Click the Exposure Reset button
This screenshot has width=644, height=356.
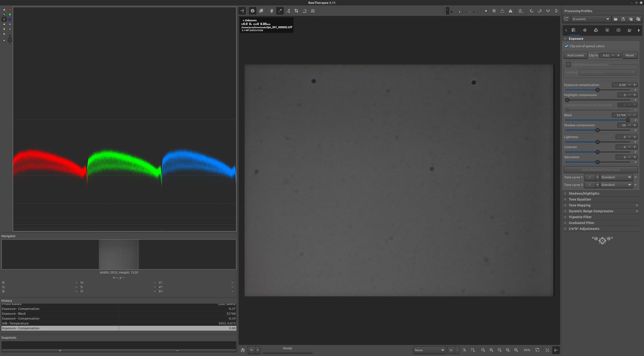click(x=630, y=55)
